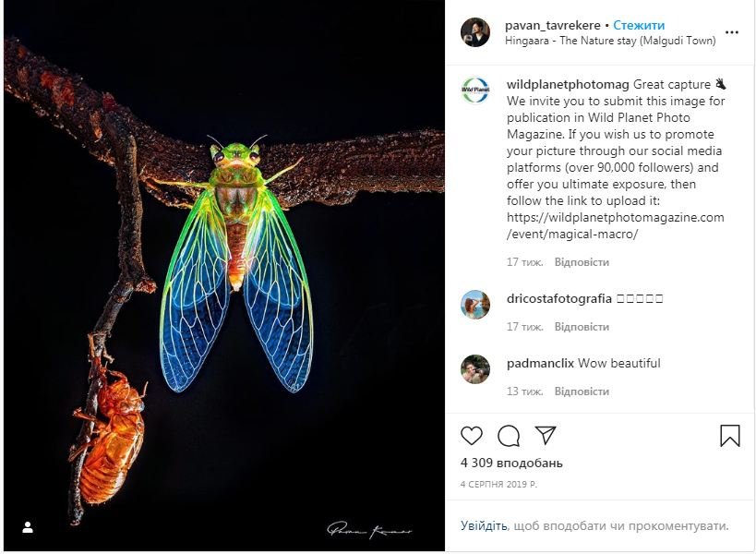This screenshot has width=756, height=554.
Task: Open padmanclix username link
Action: (x=540, y=364)
